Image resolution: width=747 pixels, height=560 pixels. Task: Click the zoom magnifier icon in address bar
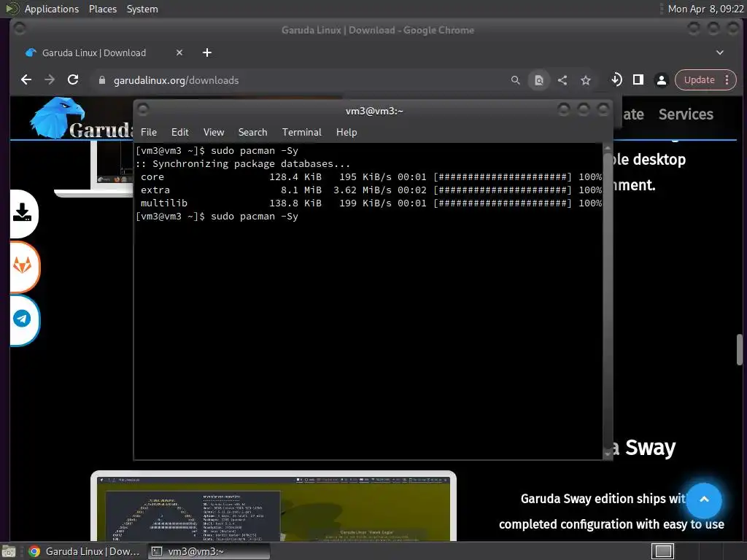tap(516, 80)
